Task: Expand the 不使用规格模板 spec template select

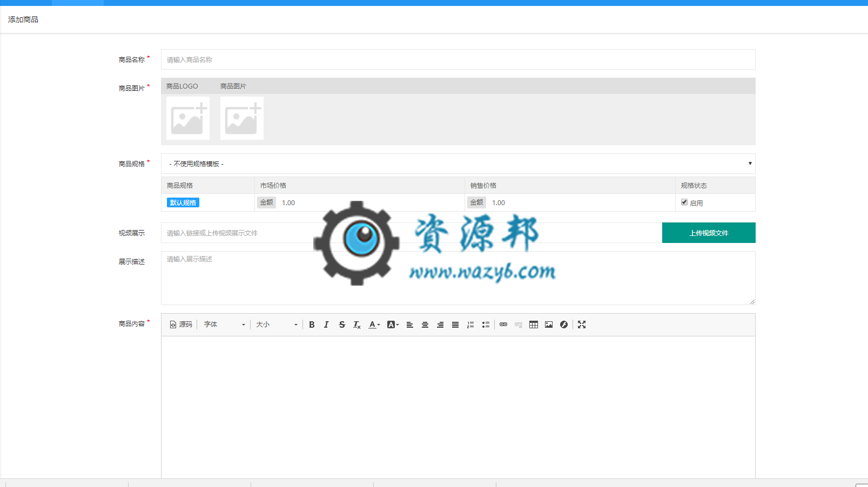Action: pyautogui.click(x=458, y=164)
